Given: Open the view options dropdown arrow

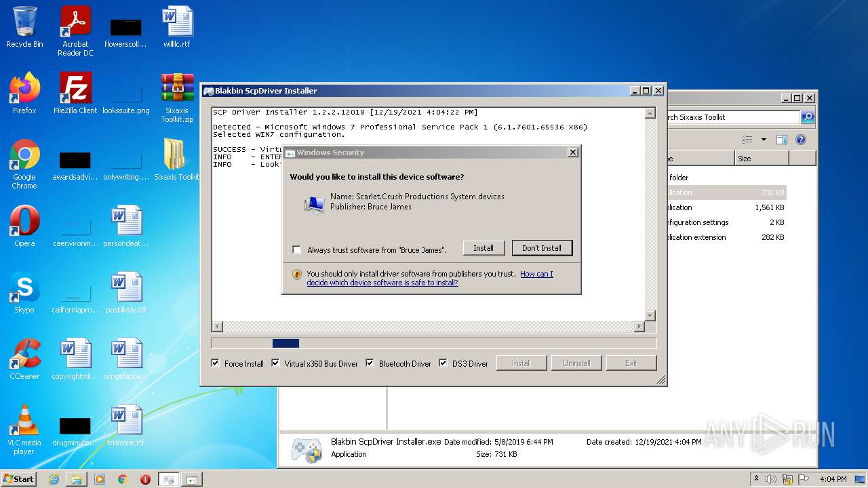Looking at the screenshot, I should click(764, 140).
